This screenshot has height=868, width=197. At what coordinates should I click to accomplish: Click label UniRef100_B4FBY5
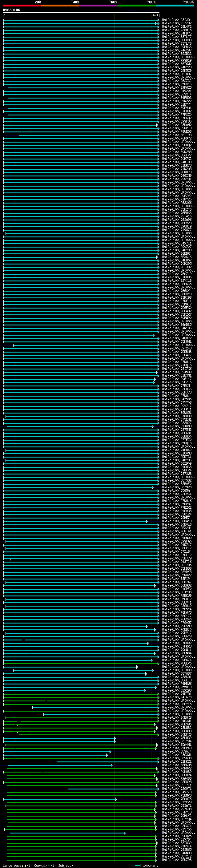pyautogui.click(x=177, y=33)
